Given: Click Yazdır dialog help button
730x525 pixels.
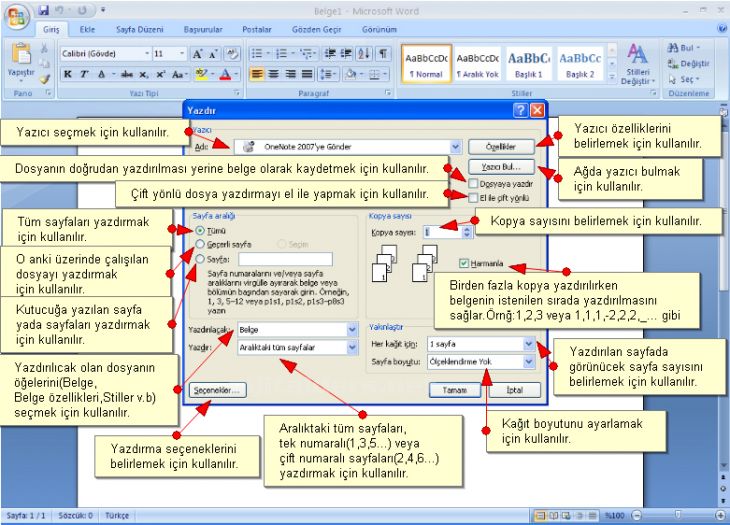Looking at the screenshot, I should pyautogui.click(x=520, y=110).
